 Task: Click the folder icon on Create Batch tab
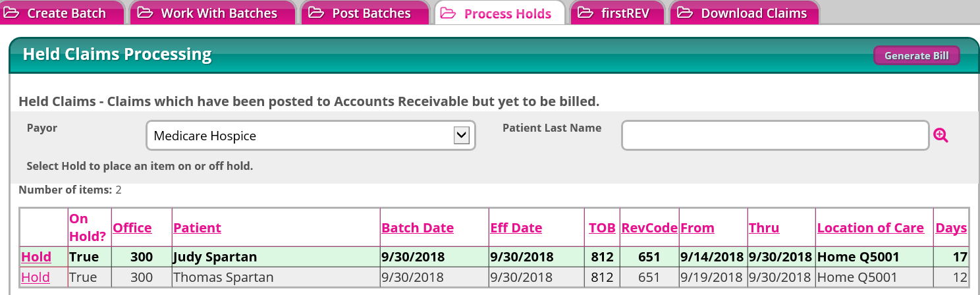click(x=13, y=13)
